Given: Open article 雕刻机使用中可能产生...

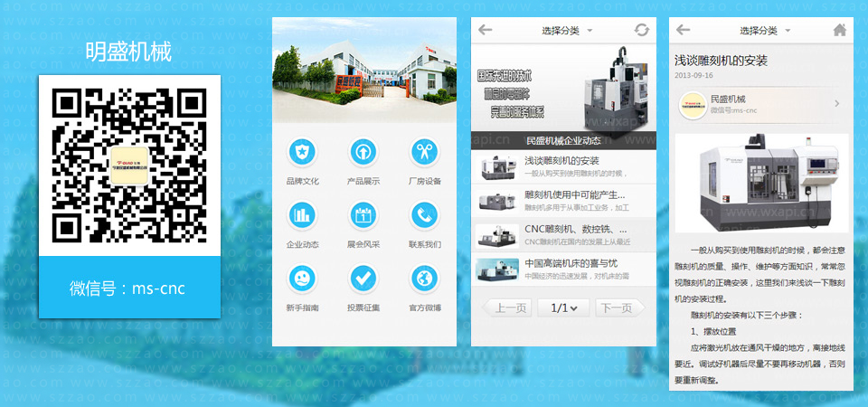Looking at the screenshot, I should (x=563, y=201).
